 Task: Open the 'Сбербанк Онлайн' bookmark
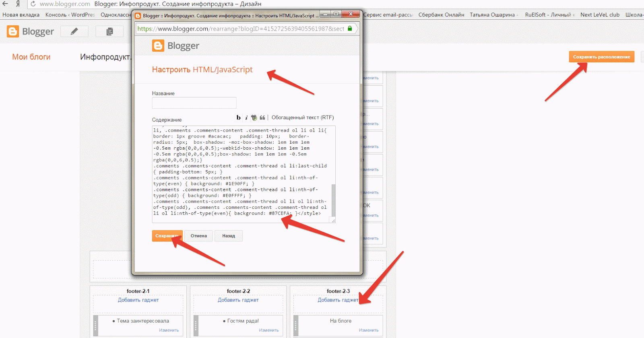[x=441, y=14]
